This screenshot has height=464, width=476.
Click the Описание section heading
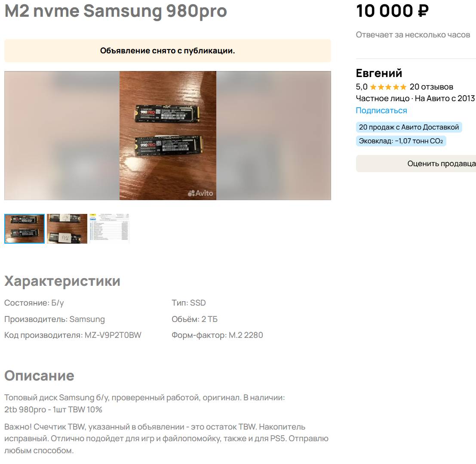[39, 376]
